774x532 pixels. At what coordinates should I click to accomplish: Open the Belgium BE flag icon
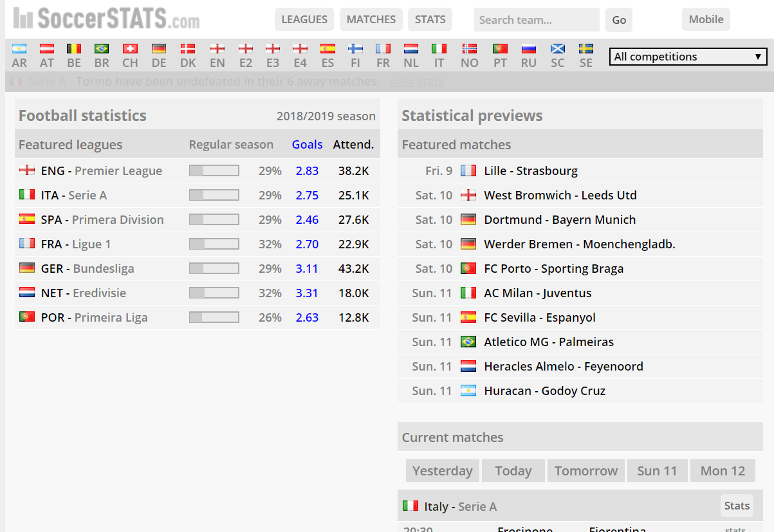pos(74,48)
